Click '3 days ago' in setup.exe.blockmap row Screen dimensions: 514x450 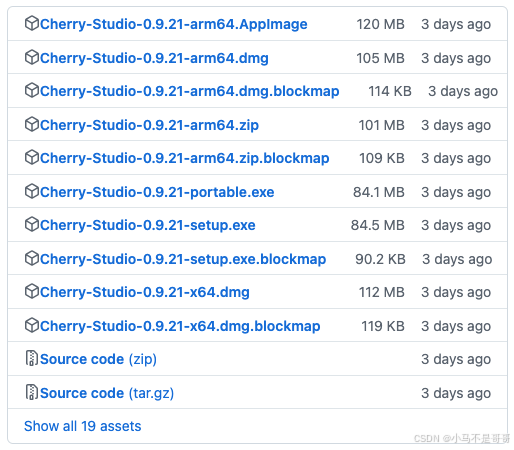[457, 259]
